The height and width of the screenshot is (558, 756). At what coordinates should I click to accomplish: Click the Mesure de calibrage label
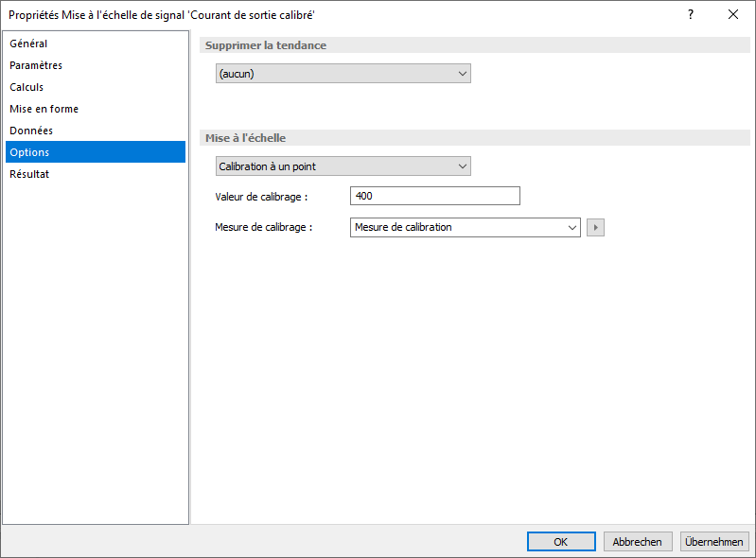(263, 227)
